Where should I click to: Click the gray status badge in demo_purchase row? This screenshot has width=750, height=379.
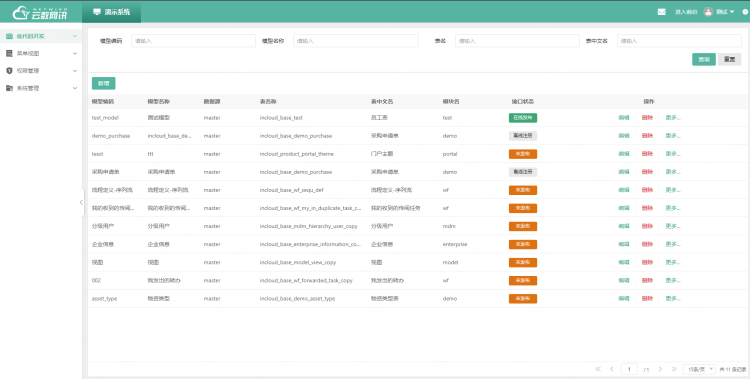(523, 136)
